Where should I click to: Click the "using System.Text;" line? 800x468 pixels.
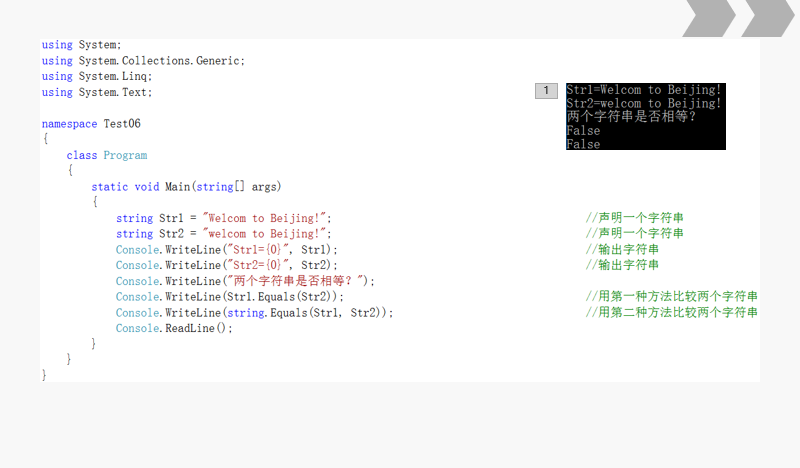[x=97, y=93]
